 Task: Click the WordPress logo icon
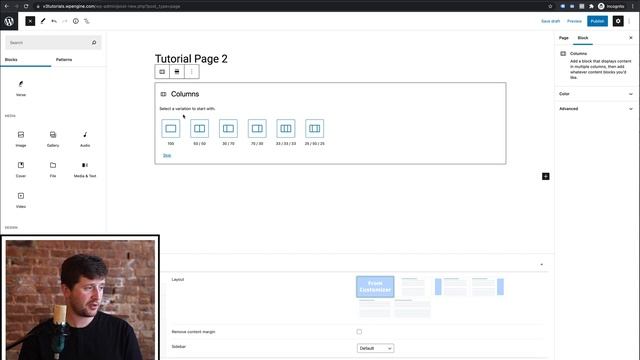click(9, 21)
